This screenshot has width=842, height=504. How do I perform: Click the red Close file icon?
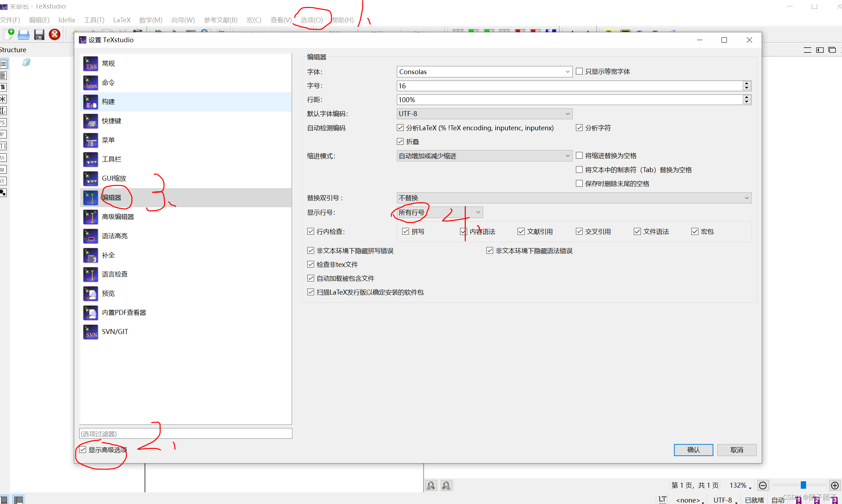[54, 34]
